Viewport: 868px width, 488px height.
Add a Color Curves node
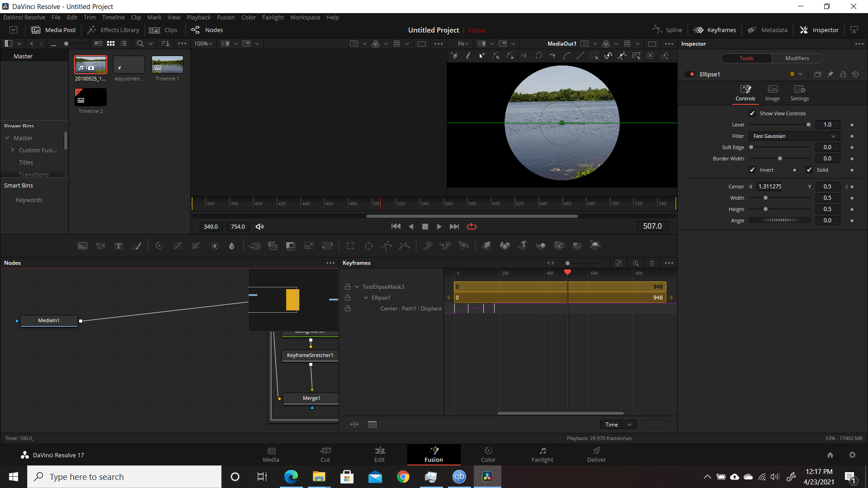pyautogui.click(x=178, y=246)
